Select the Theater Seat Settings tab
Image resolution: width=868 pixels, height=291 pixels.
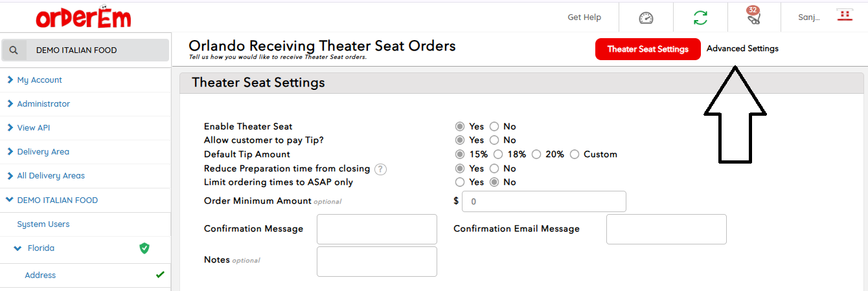tap(647, 50)
